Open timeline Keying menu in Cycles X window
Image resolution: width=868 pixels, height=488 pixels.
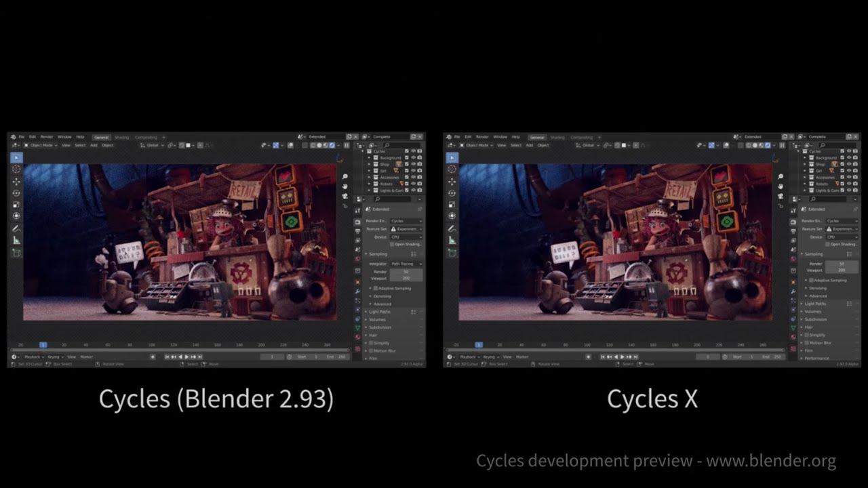490,357
